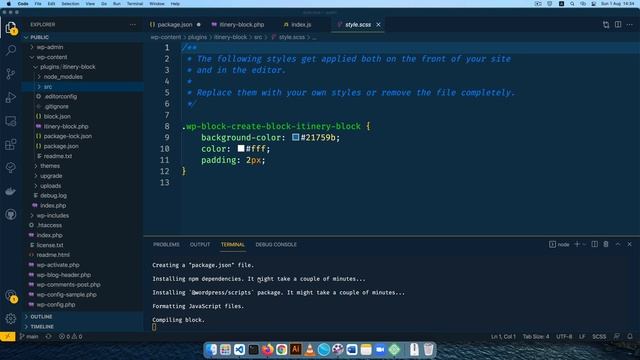This screenshot has width=640, height=360.
Task: Open the Accounts menu icon
Action: click(11, 296)
